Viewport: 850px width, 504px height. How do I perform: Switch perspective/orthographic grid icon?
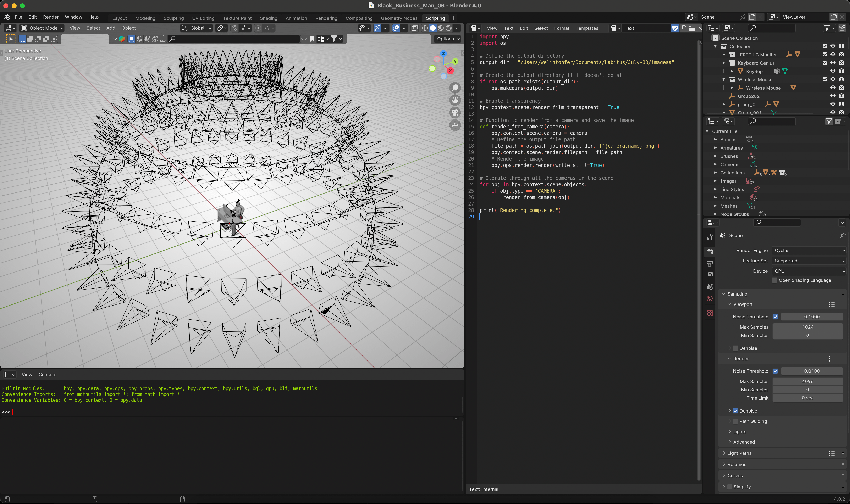point(455,125)
